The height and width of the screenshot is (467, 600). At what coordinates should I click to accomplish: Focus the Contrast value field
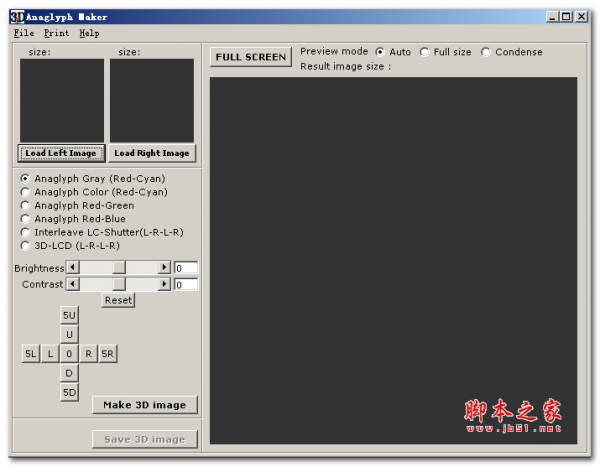click(186, 284)
